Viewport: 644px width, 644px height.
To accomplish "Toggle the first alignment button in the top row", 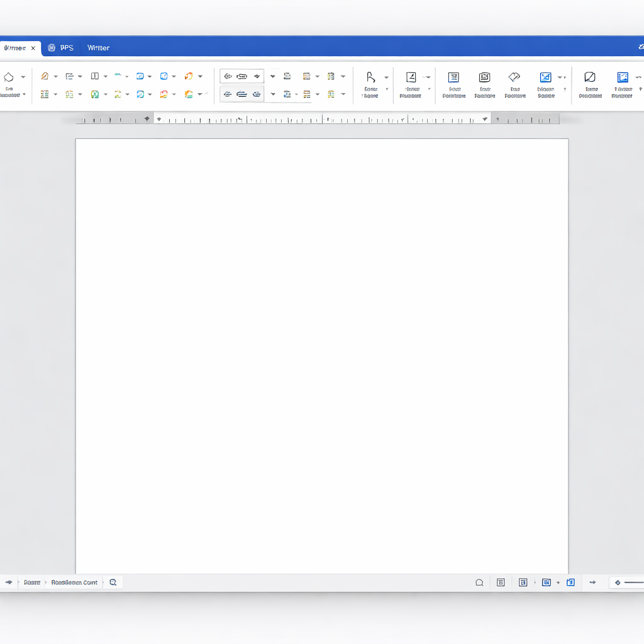I will pyautogui.click(x=228, y=76).
